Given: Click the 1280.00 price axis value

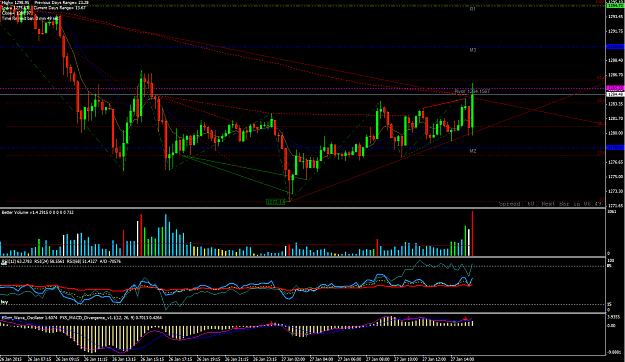Looking at the screenshot, I should point(615,133).
